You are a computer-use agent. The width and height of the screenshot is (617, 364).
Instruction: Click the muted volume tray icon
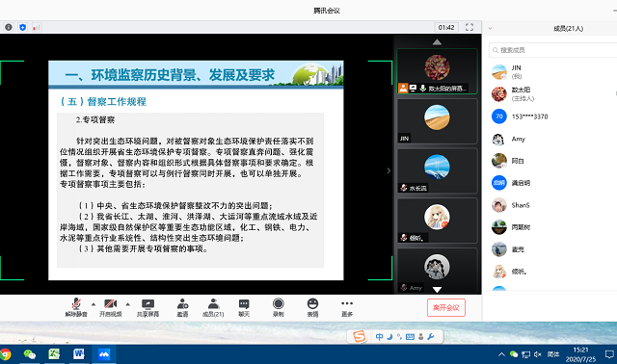[538, 354]
